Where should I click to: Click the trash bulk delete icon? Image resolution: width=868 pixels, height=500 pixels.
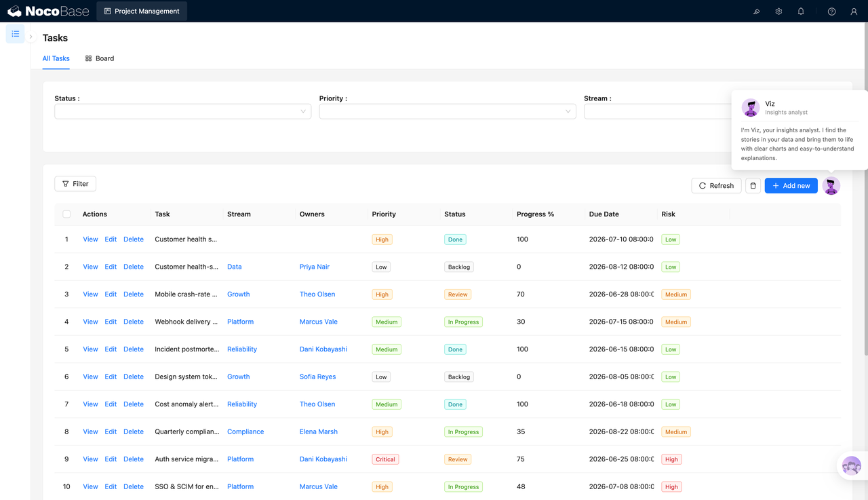[753, 185]
